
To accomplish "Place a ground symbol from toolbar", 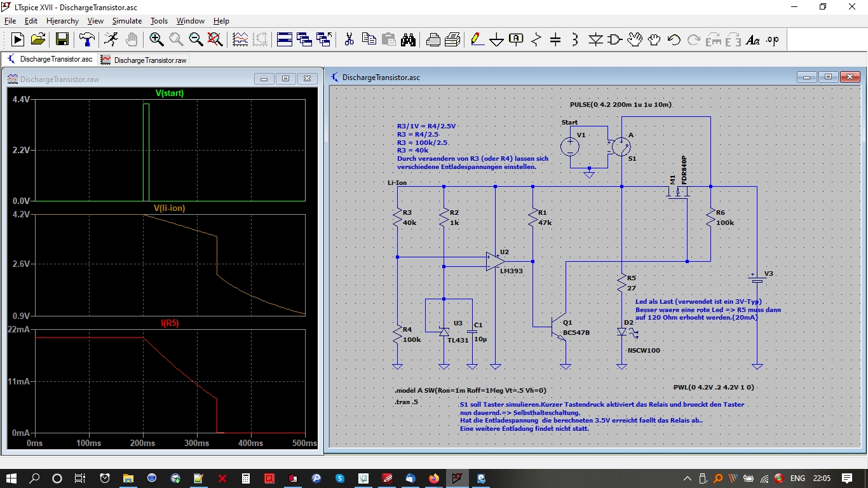I will (496, 39).
